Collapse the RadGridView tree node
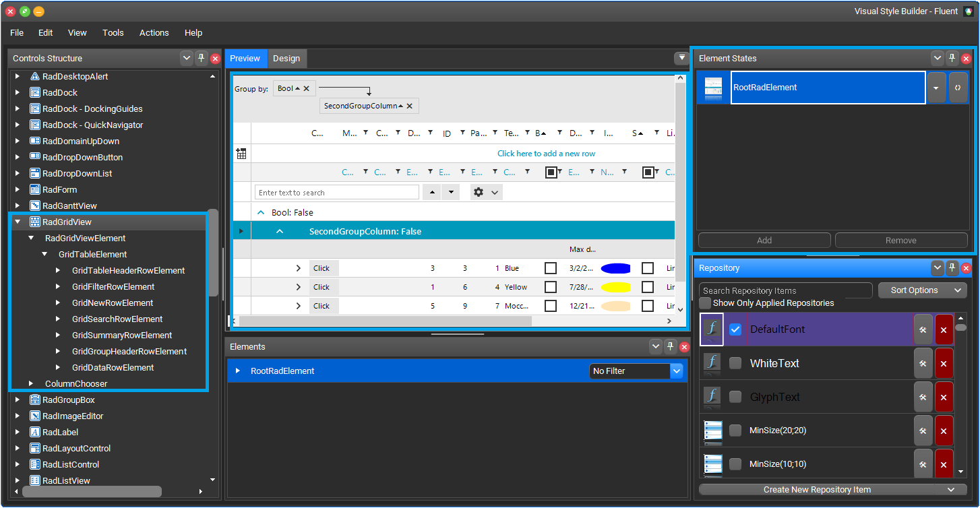Image resolution: width=980 pixels, height=508 pixels. pos(18,222)
